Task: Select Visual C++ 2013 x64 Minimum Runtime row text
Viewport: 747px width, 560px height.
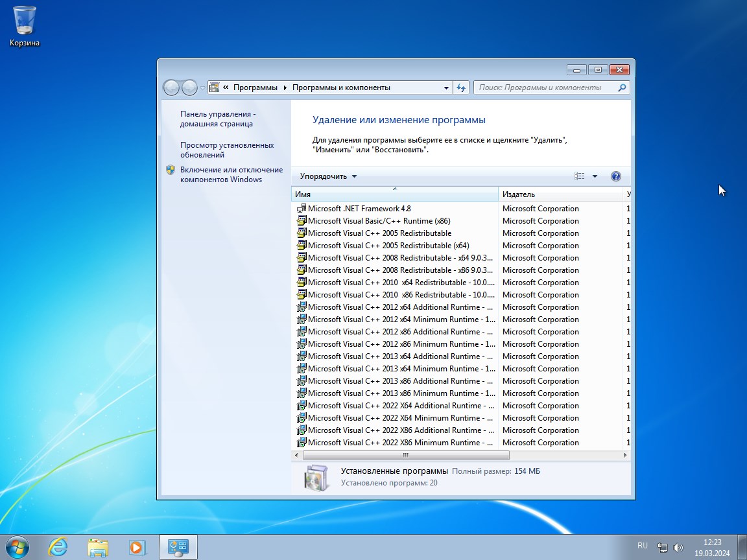Action: (401, 369)
